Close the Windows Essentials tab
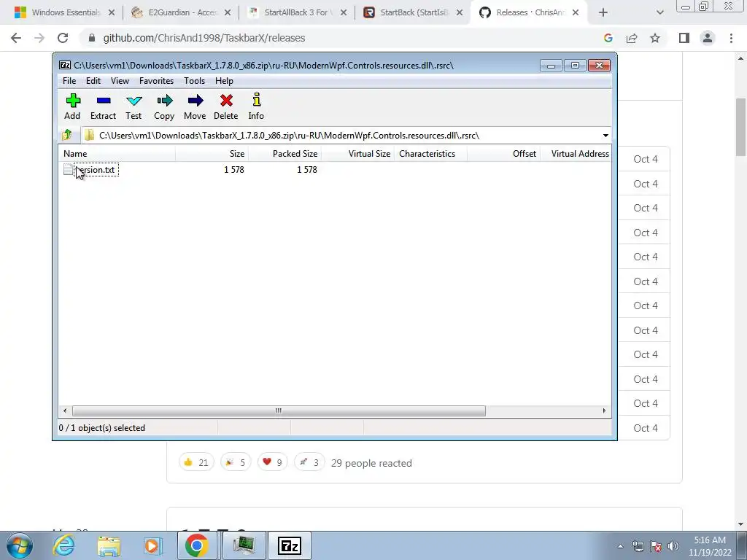 (x=112, y=12)
